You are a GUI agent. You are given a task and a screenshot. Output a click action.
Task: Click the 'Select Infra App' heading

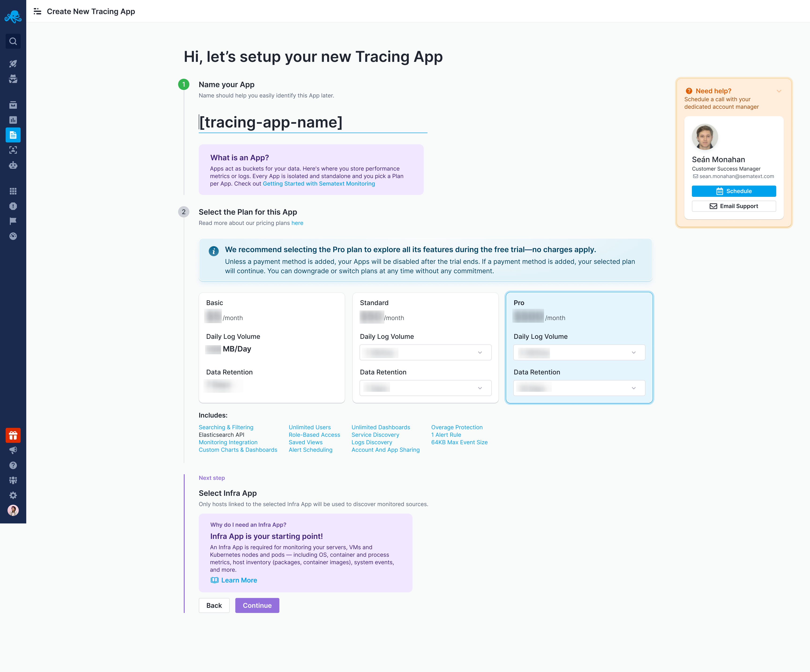(x=228, y=493)
